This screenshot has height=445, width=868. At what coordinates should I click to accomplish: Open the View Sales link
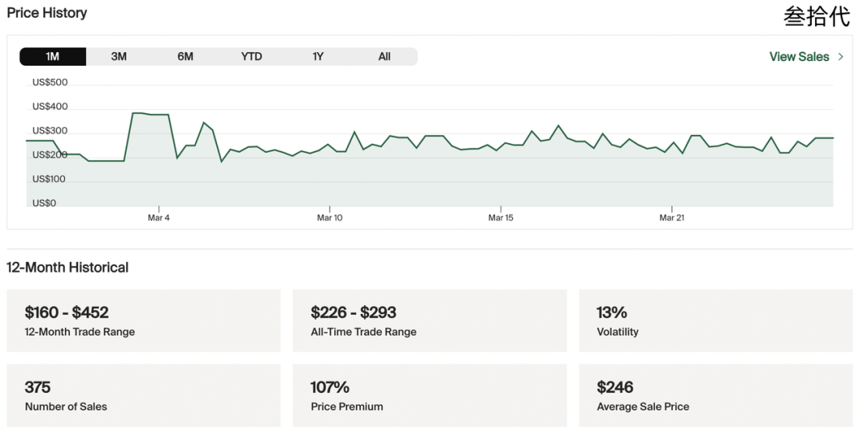pos(799,56)
